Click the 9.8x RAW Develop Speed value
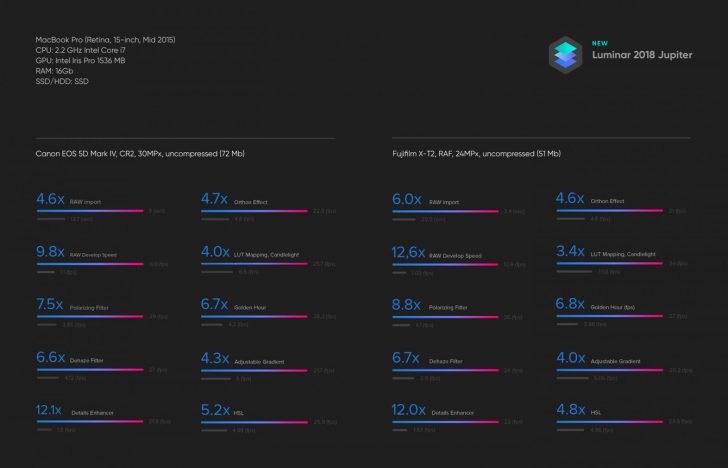Image resolution: width=728 pixels, height=468 pixels. coord(50,253)
